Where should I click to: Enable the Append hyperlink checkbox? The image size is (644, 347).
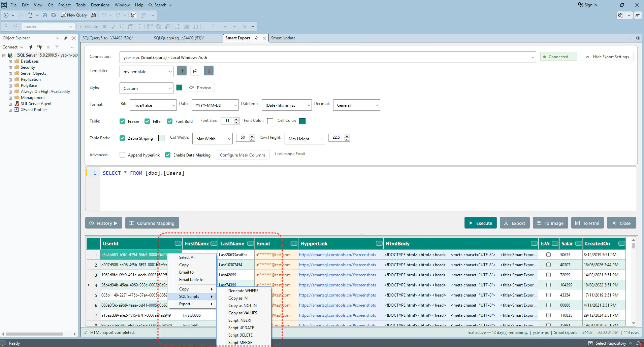tap(122, 155)
